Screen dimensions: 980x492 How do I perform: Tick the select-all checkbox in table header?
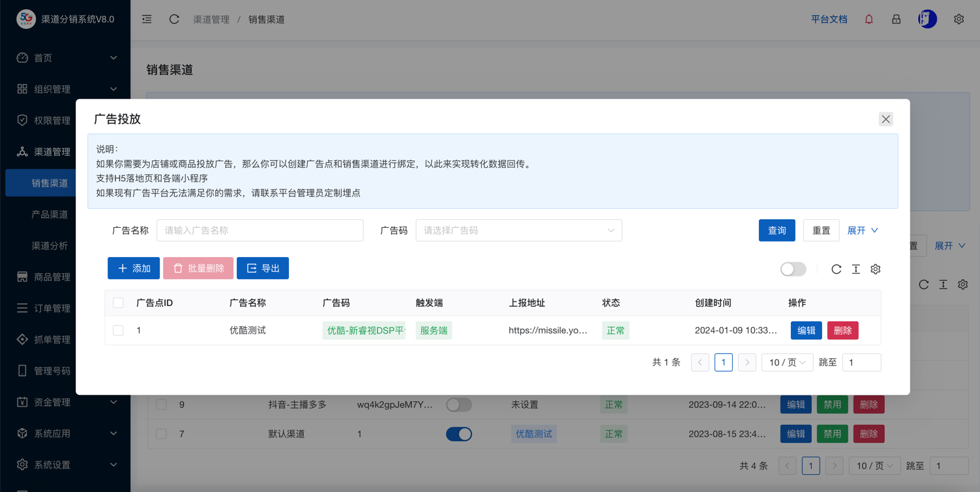click(x=118, y=303)
